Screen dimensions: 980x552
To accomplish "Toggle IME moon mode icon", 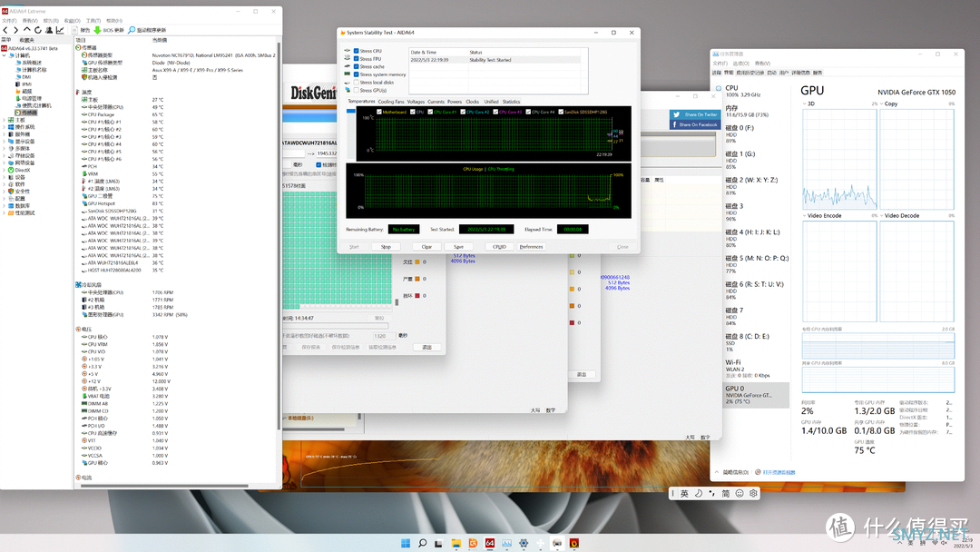I will pos(698,493).
